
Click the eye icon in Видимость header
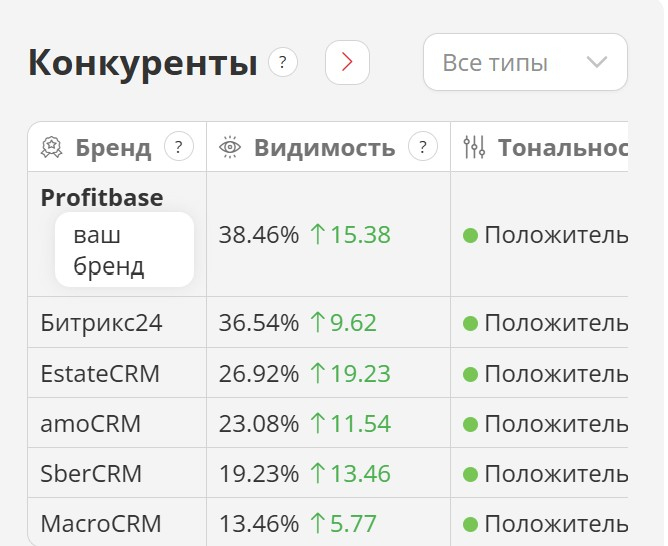coord(231,148)
